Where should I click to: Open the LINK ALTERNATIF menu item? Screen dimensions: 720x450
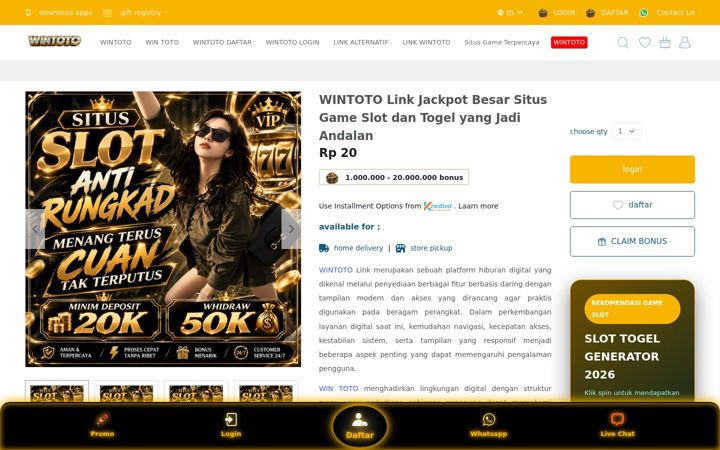point(361,42)
